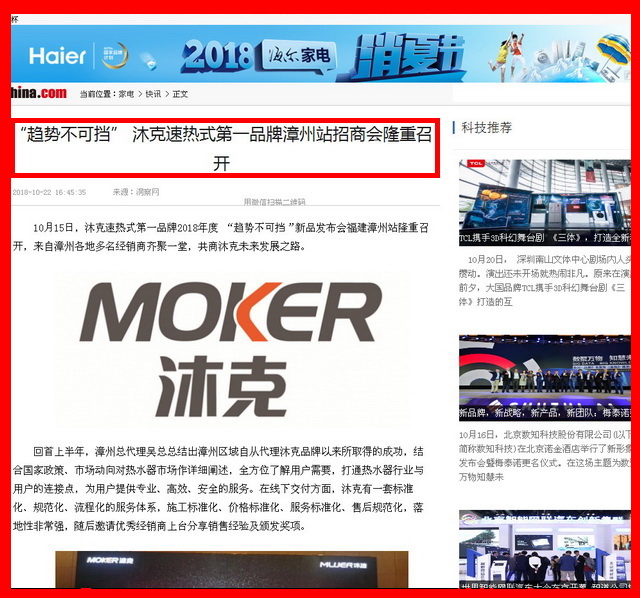Open the 新品牌，新战略，新产品 caption link

(x=544, y=413)
